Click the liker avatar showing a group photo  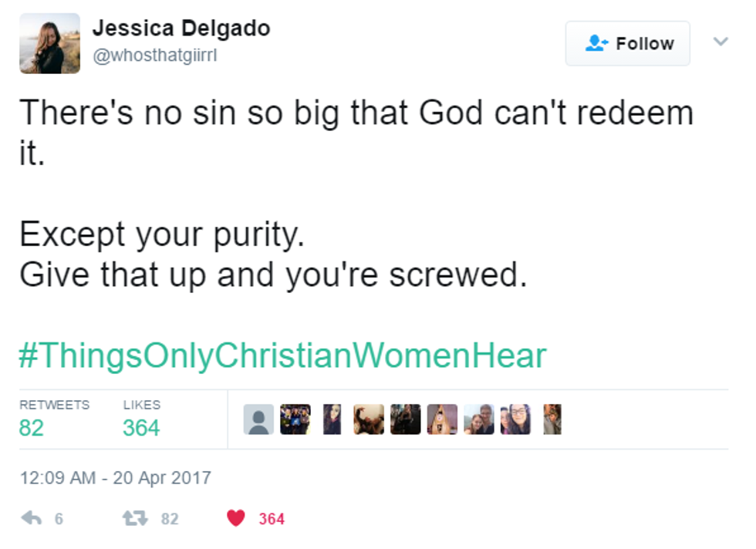[x=295, y=419]
